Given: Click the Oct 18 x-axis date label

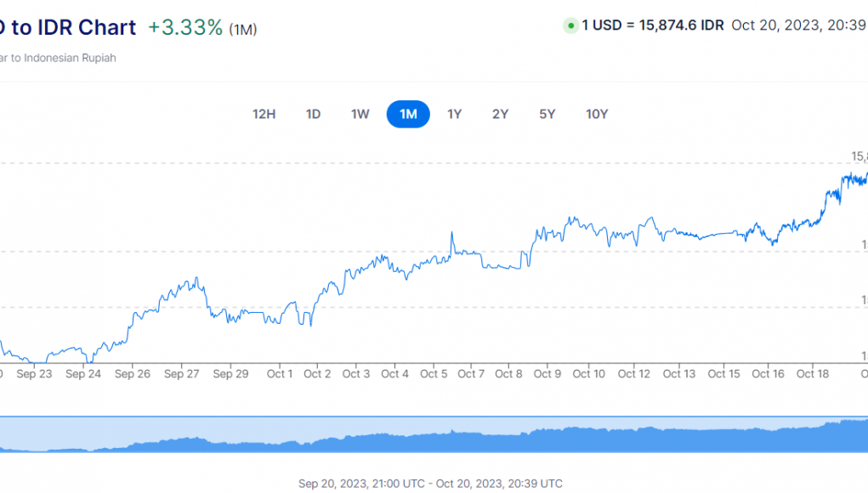Looking at the screenshot, I should tap(813, 374).
